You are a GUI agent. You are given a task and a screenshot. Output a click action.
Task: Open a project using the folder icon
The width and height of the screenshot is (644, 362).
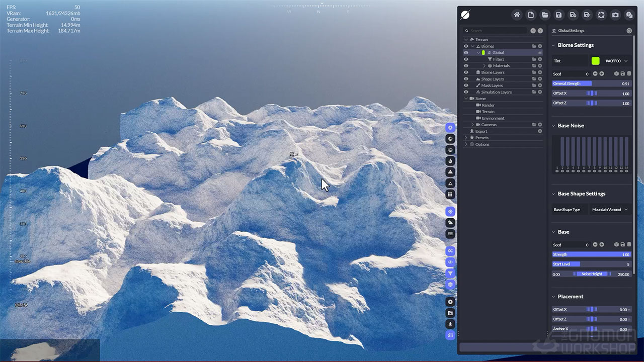[545, 15]
